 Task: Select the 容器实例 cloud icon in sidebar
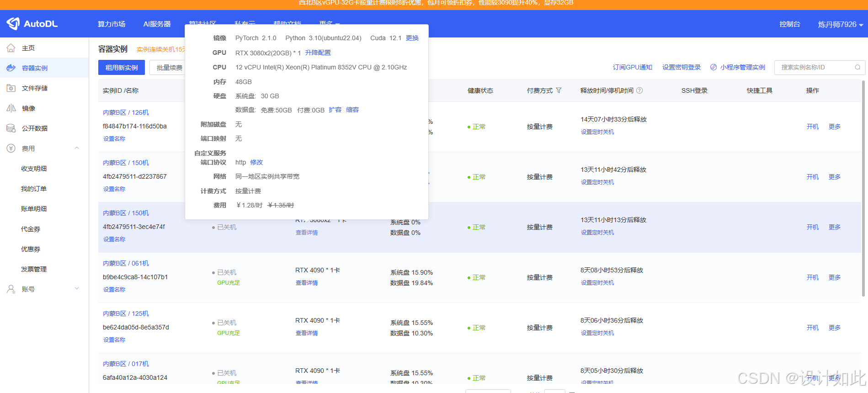pos(11,68)
